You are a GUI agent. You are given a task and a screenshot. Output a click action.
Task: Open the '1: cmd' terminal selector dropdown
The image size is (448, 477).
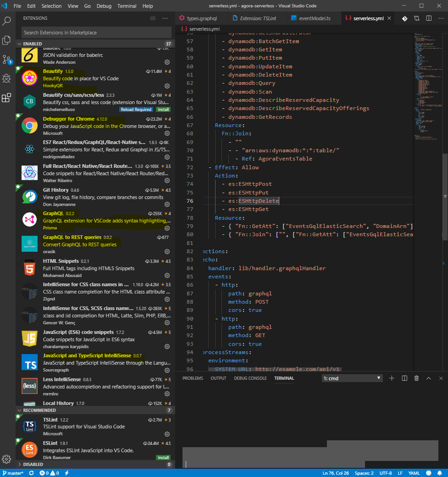click(352, 378)
